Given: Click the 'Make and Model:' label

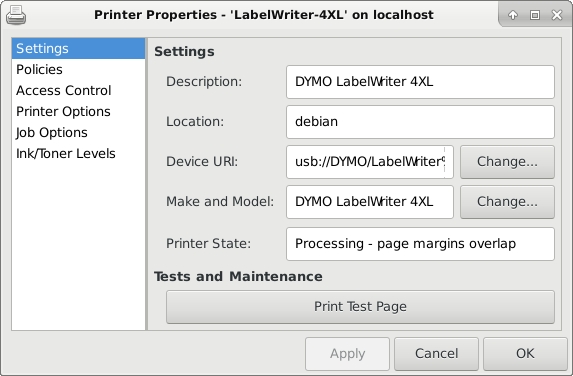Looking at the screenshot, I should pyautogui.click(x=220, y=202).
